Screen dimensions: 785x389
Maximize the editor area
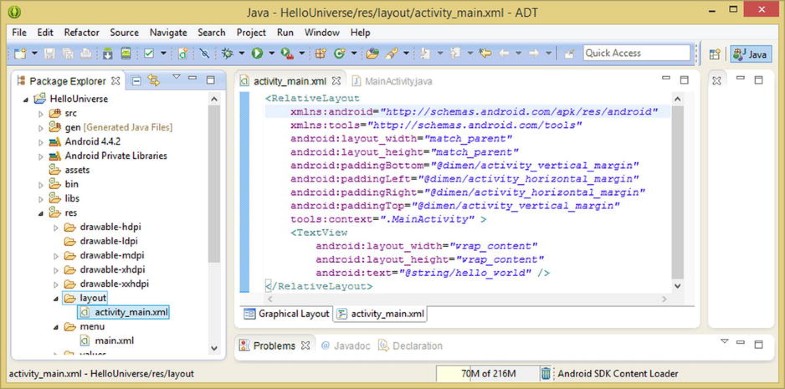[684, 80]
